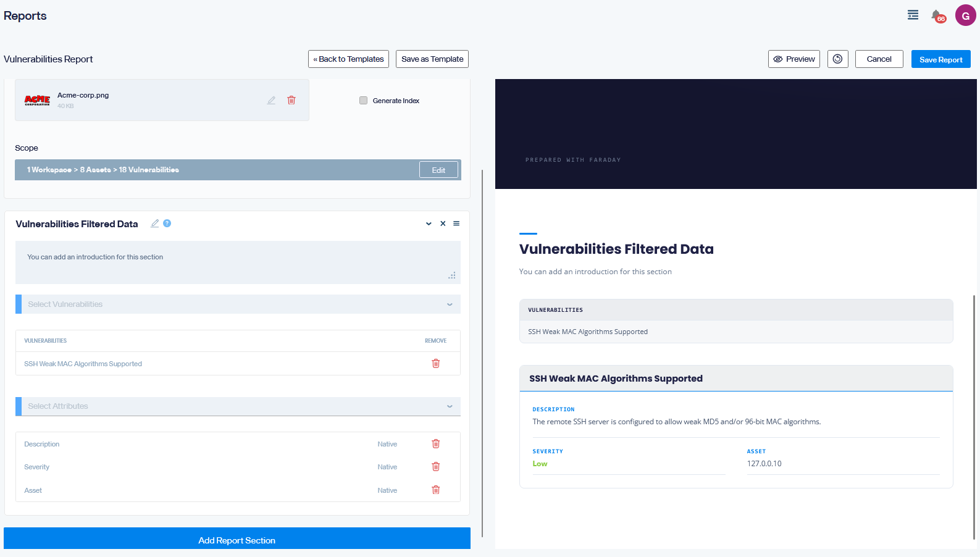Delete the Severity attribute row
This screenshot has height=557, width=980.
[436, 466]
